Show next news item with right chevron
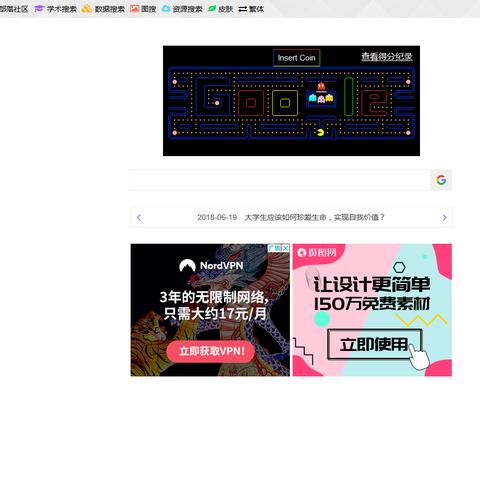 [444, 218]
